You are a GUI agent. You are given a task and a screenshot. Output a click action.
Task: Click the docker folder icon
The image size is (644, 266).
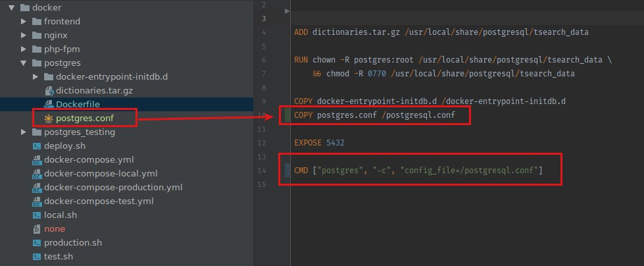(25, 7)
